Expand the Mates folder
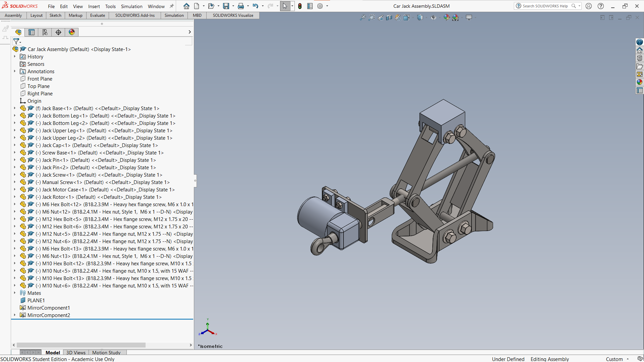This screenshot has width=644, height=362. pyautogui.click(x=15, y=293)
